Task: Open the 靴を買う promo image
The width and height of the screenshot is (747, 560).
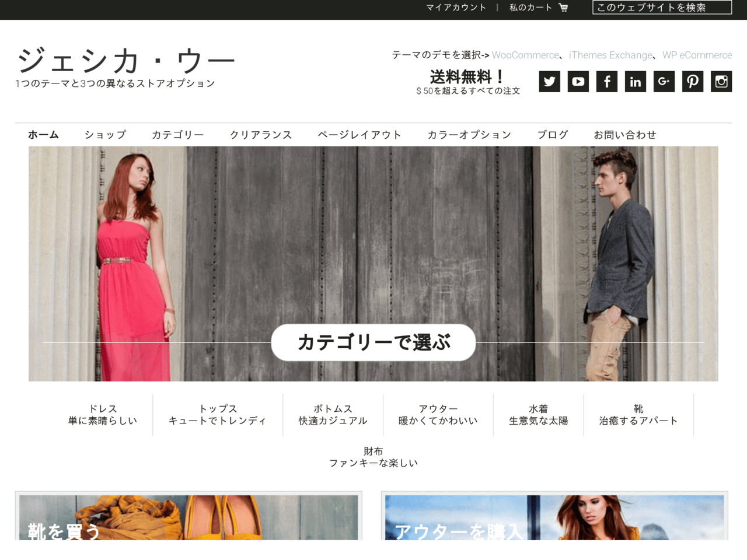Action: tap(189, 517)
